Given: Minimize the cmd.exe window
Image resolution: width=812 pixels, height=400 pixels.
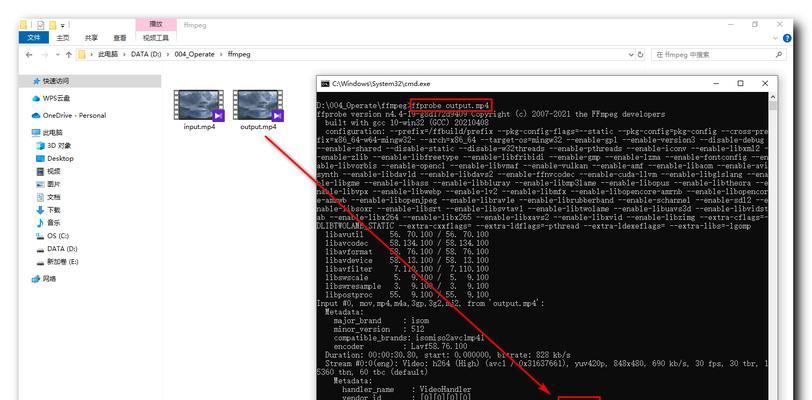Looking at the screenshot, I should pos(716,83).
